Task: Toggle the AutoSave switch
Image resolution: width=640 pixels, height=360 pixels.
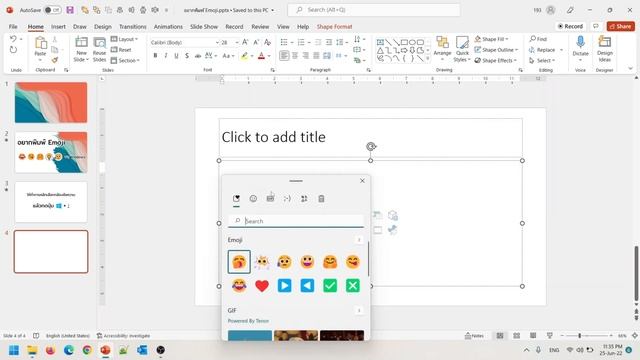Action: [x=52, y=10]
